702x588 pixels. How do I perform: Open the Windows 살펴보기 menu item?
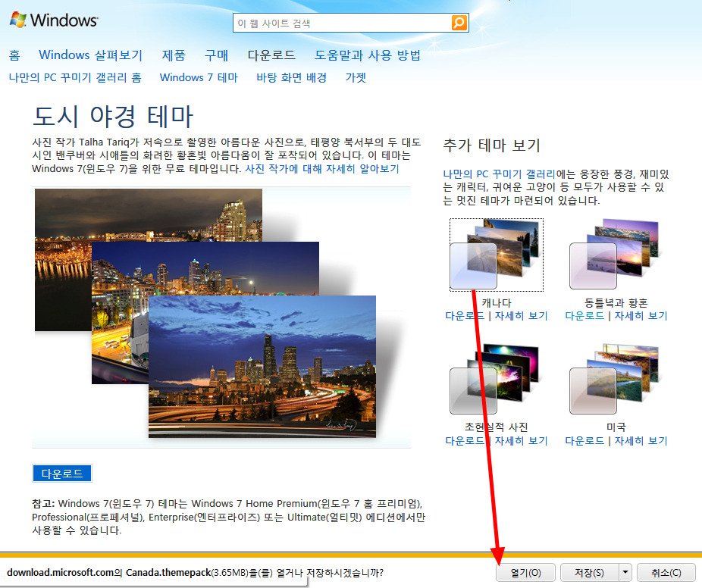(x=90, y=55)
